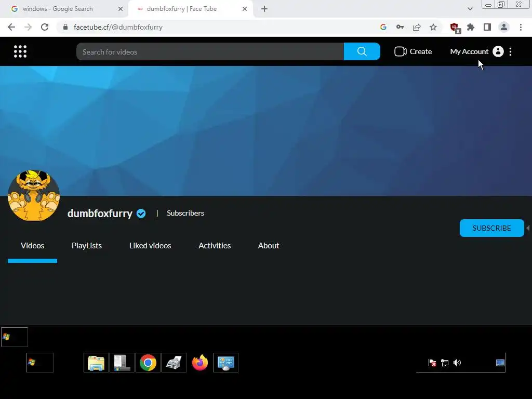Screen dimensions: 532x399
Task: Click the share this page icon
Action: pyautogui.click(x=417, y=27)
